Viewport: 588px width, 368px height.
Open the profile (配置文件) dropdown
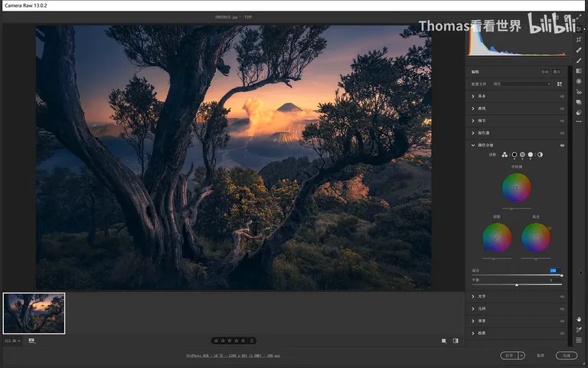click(521, 84)
